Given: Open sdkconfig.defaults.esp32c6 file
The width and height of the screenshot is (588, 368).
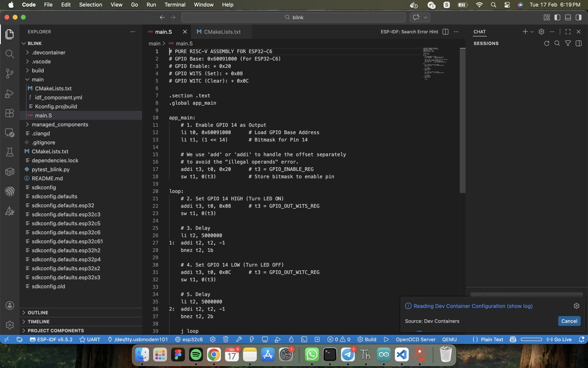Looking at the screenshot, I should point(81,232).
